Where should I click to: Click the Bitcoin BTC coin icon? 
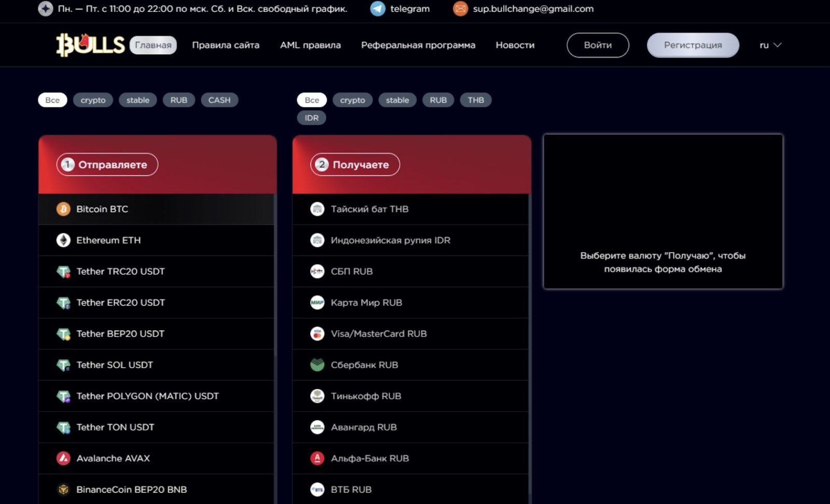(x=63, y=209)
